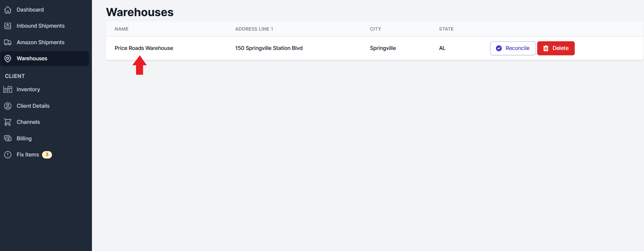This screenshot has height=251, width=644.
Task: Click the checkmark icon in Reconcile button
Action: [499, 48]
